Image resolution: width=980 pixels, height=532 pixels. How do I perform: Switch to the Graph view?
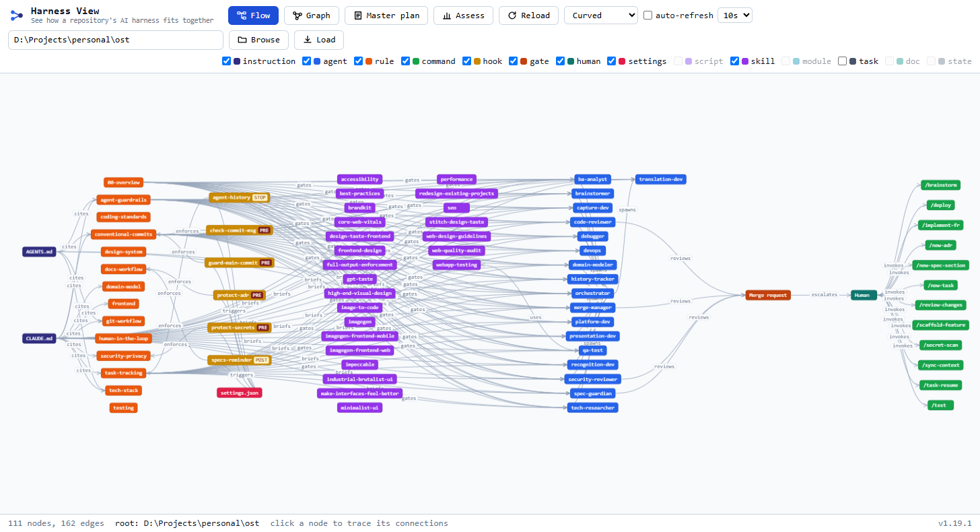point(312,15)
